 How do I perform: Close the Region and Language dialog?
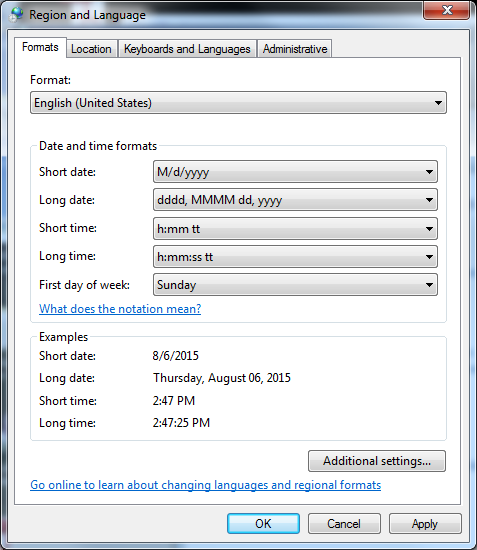click(x=446, y=10)
